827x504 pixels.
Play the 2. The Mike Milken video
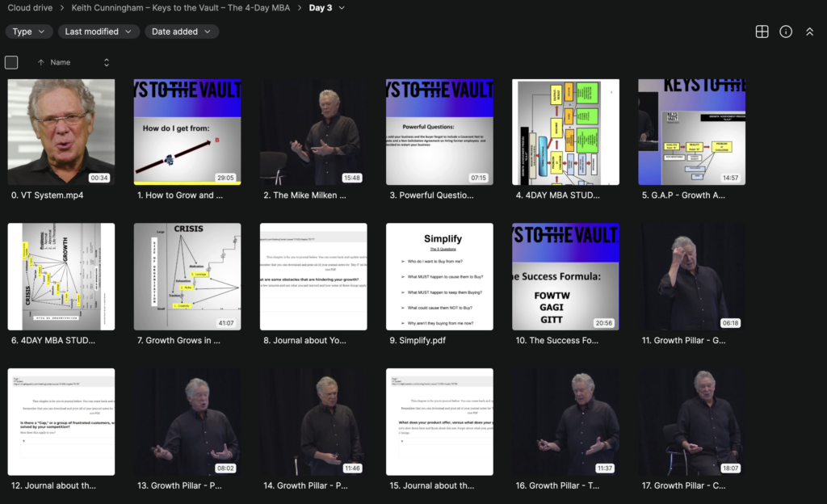click(x=313, y=132)
